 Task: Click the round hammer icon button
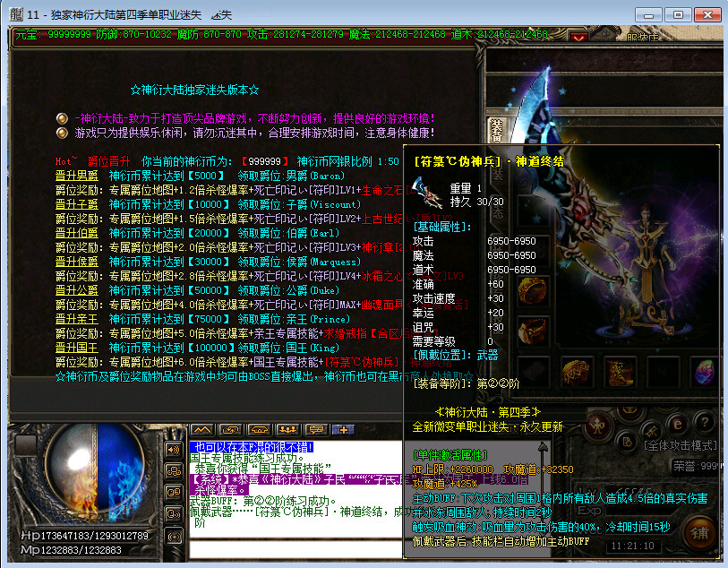coord(652,431)
